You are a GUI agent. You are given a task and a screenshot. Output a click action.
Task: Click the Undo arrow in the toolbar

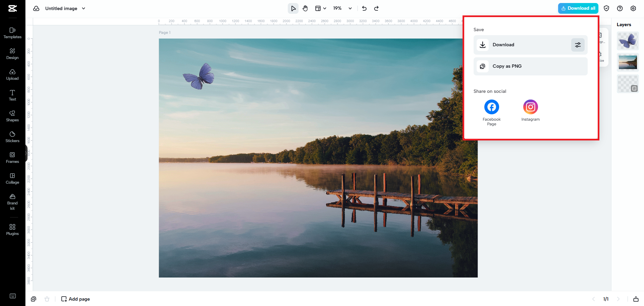click(364, 8)
